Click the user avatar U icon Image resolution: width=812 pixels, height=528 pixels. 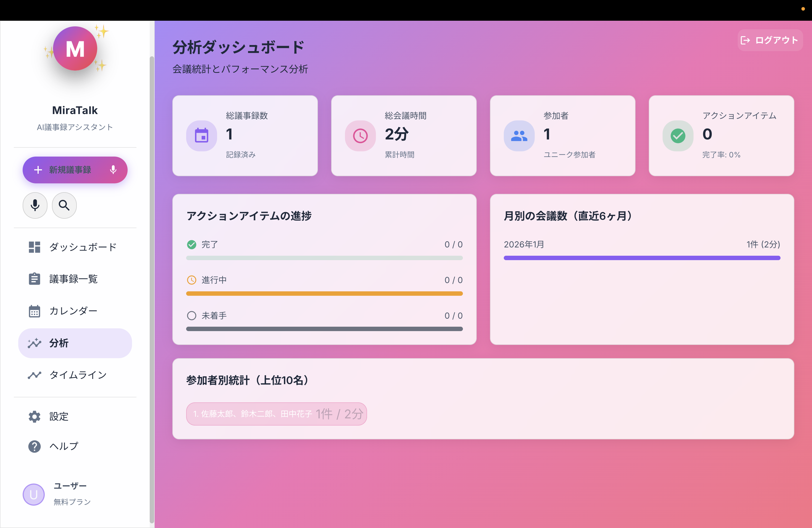33,494
